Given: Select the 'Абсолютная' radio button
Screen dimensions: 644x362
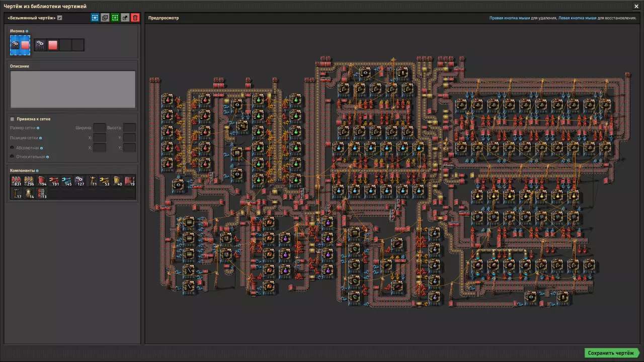Looking at the screenshot, I should 13,148.
